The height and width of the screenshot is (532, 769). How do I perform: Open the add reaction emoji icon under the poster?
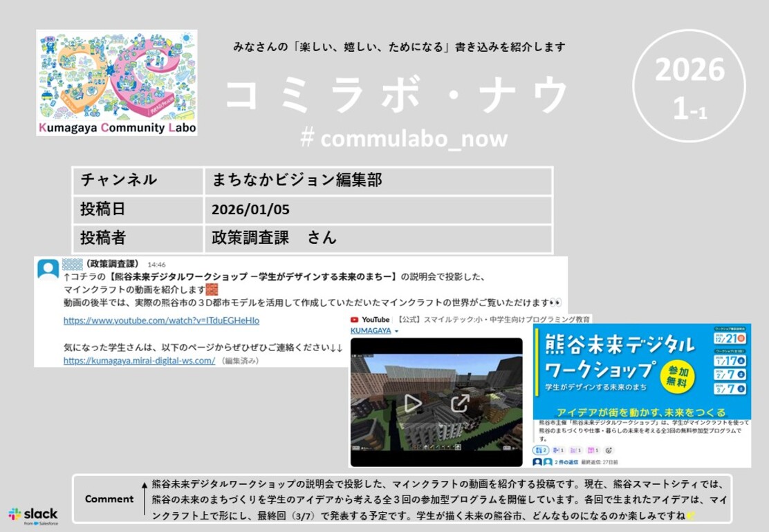point(609,449)
